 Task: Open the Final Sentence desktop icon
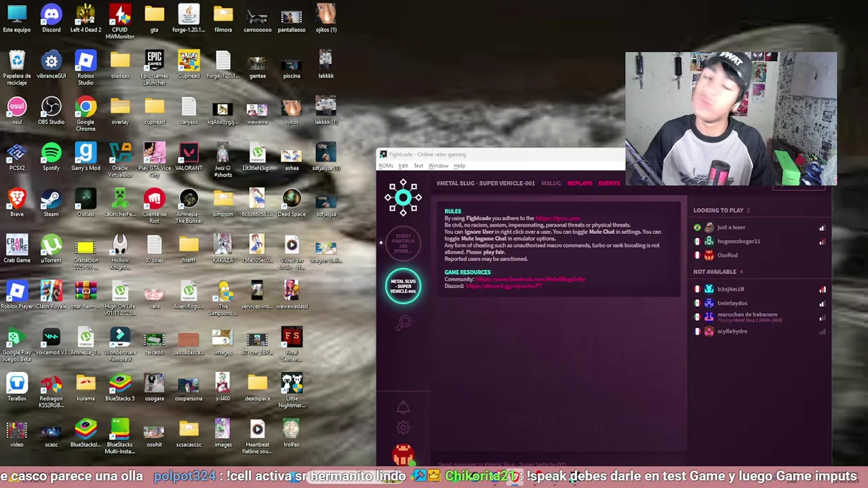coord(292,344)
